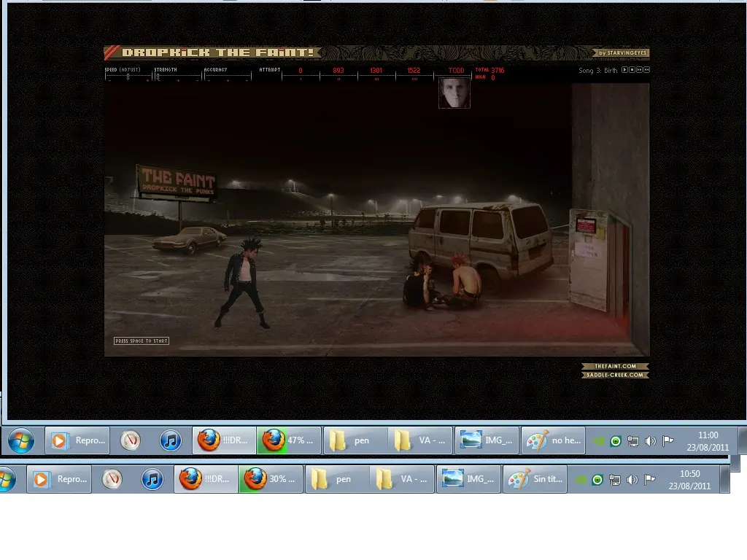Open the clock showing 11:00 23/08/2011
The width and height of the screenshot is (747, 560).
[708, 441]
